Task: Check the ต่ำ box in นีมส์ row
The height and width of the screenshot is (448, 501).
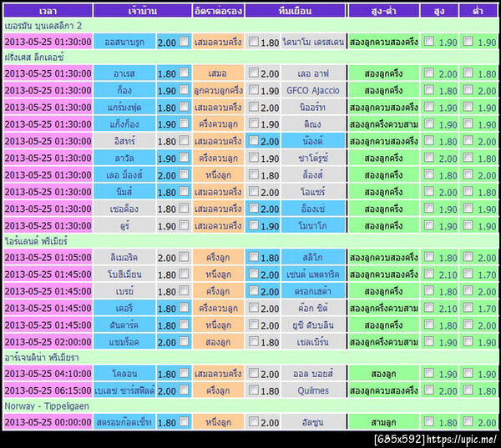Action: [468, 191]
